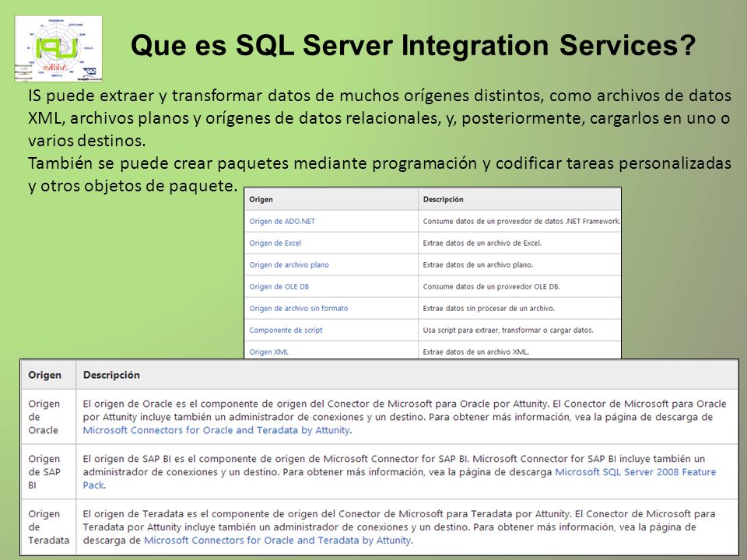Follow the 'Origen de archivo sin formato' link
Image resolution: width=747 pixels, height=560 pixels.
click(x=299, y=309)
